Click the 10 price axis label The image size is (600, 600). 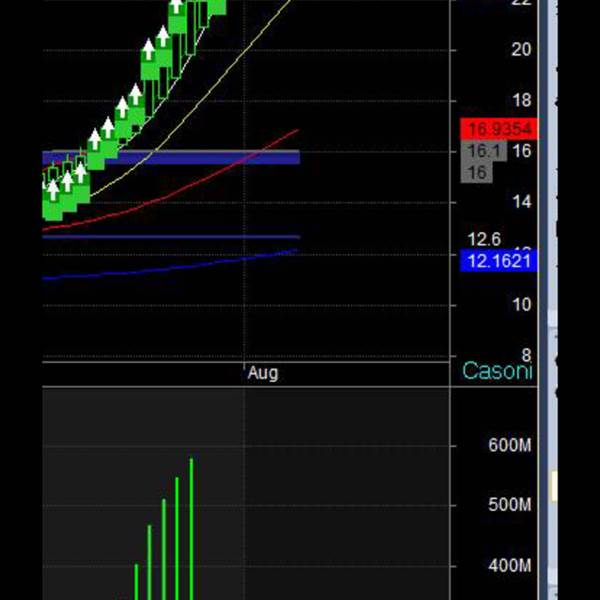(521, 305)
